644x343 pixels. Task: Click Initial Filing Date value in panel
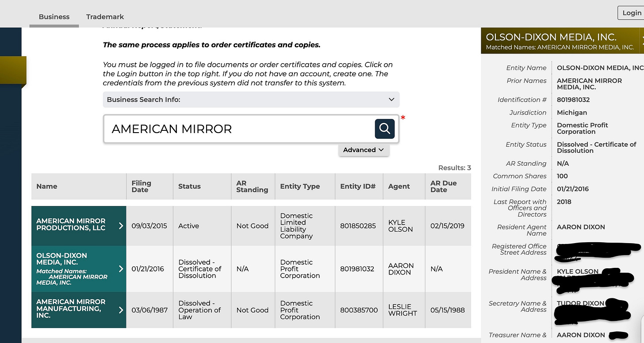tap(573, 189)
